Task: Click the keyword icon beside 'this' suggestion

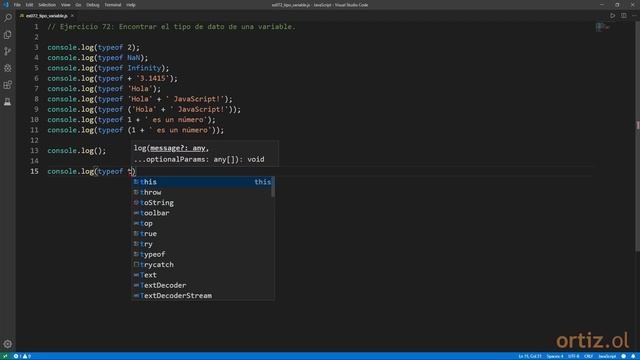Action: 136,182
